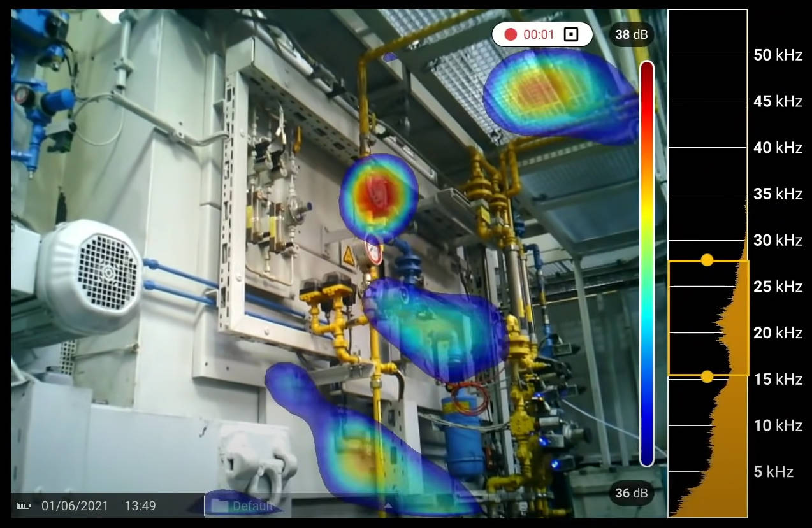812x528 pixels.
Task: Tap the battery status icon
Action: point(24,506)
